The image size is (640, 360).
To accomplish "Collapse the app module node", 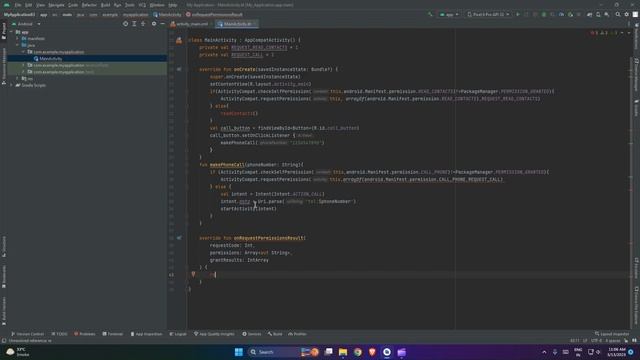I will tap(11, 32).
